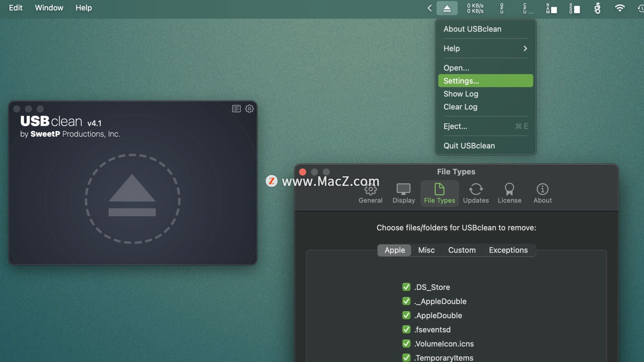The image size is (644, 362).
Task: Click the CPU monitor icon in menu bar
Action: coord(528,8)
